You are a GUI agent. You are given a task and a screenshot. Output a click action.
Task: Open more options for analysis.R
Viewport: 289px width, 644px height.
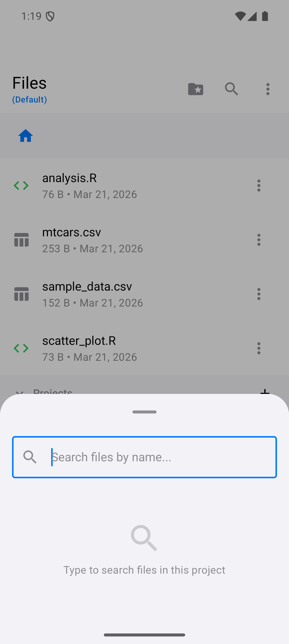258,186
